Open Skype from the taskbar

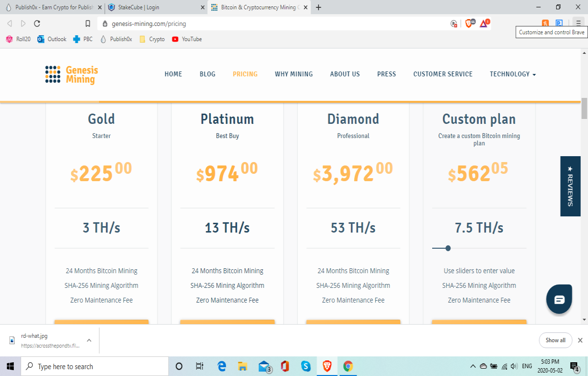click(x=306, y=366)
